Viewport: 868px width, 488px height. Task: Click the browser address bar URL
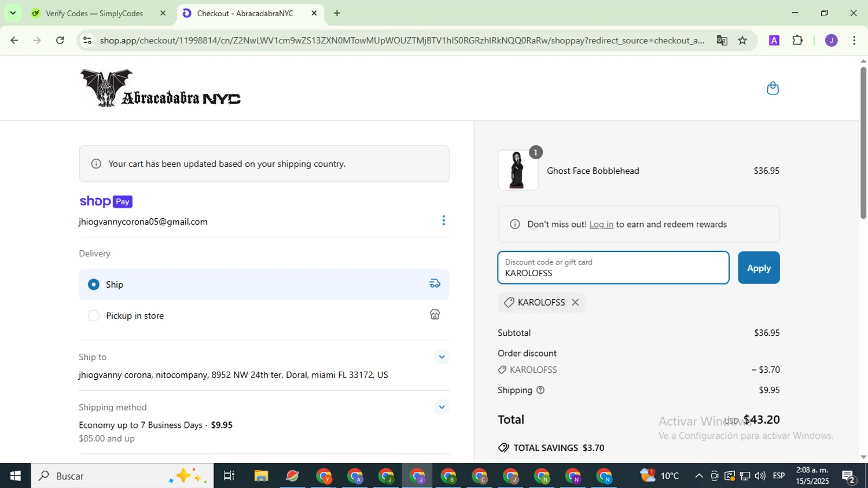point(402,41)
